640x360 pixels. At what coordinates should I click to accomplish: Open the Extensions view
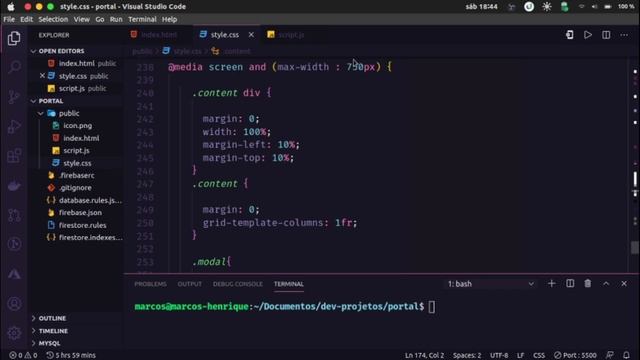coord(14,156)
